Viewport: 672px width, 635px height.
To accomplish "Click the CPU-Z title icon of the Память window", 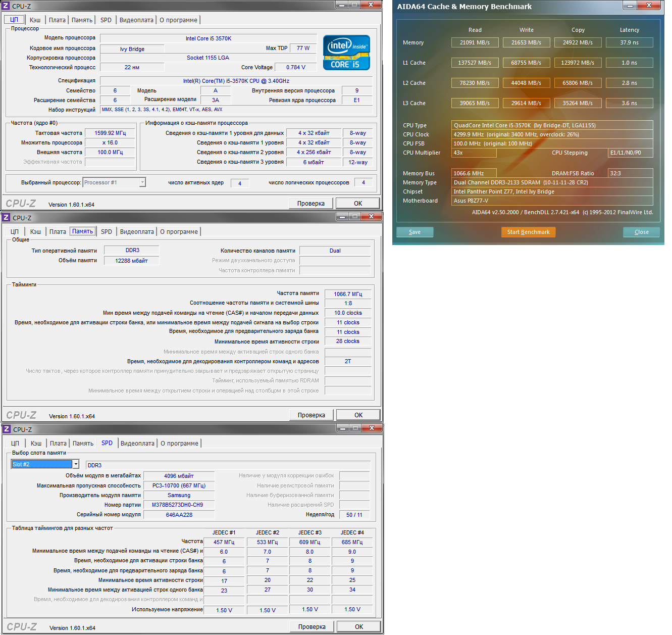I will click(7, 218).
